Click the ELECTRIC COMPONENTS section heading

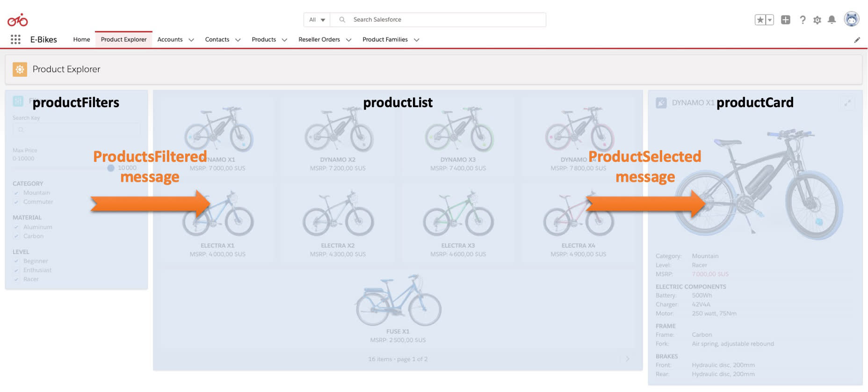click(x=691, y=287)
